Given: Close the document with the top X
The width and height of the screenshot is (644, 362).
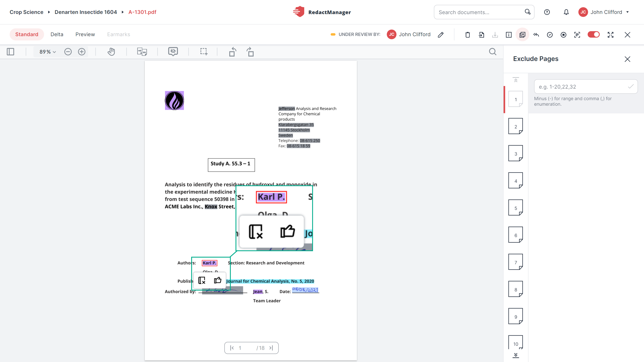Looking at the screenshot, I should click(x=628, y=34).
